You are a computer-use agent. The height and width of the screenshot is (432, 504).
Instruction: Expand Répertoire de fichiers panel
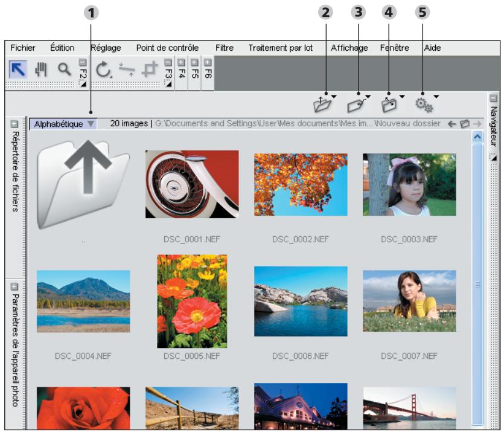point(14,124)
